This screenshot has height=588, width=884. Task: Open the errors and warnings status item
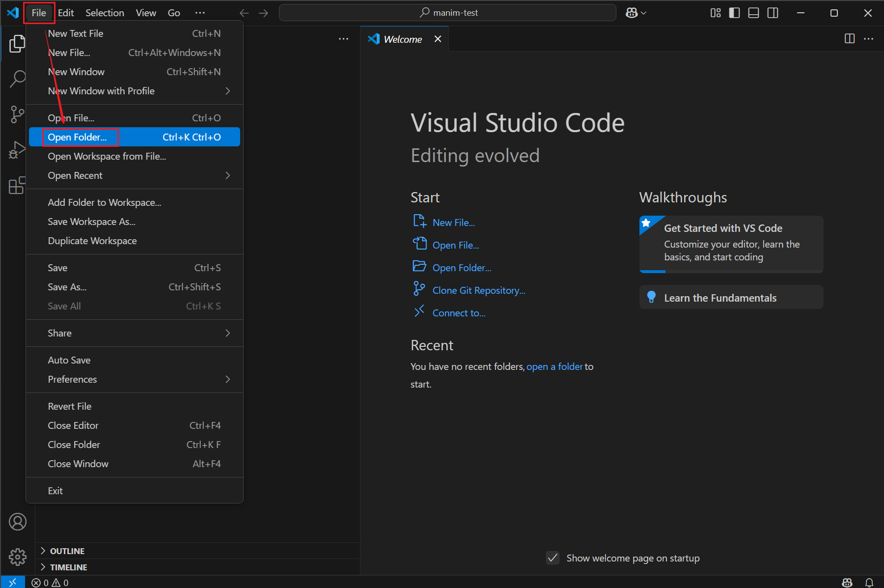tap(50, 583)
